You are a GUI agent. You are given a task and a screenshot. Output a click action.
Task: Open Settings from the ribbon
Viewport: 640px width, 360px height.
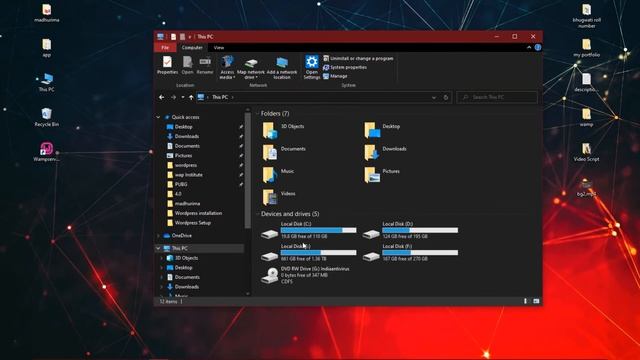click(x=311, y=68)
